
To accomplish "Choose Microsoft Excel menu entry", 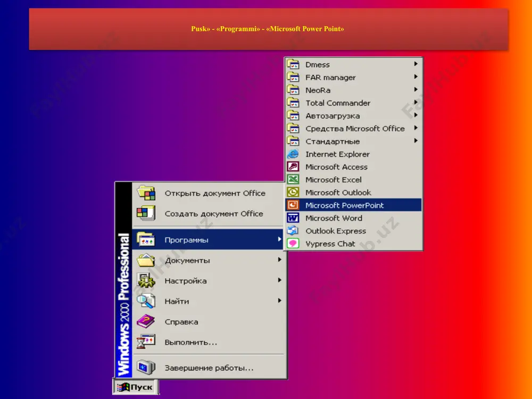I will (x=354, y=179).
